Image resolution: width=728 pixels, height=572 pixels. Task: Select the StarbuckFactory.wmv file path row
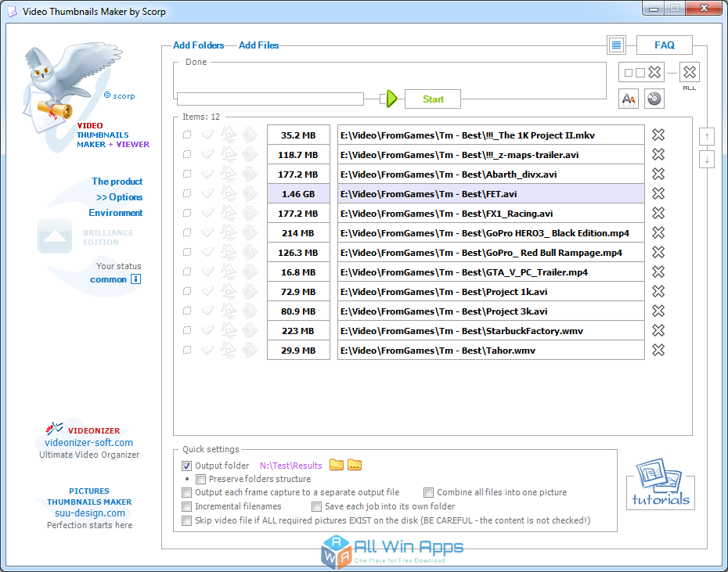coord(491,330)
